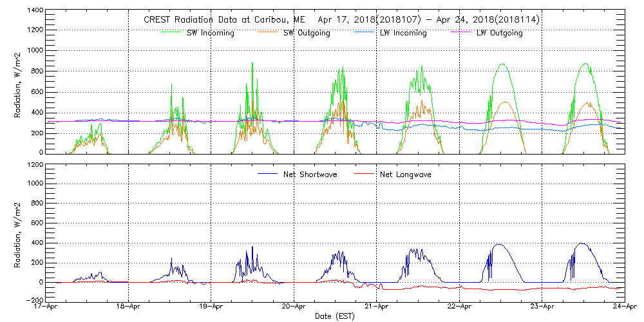This screenshot has width=644, height=322.
Task: Click the -200 tick on the lower y-axis
Action: pyautogui.click(x=35, y=300)
